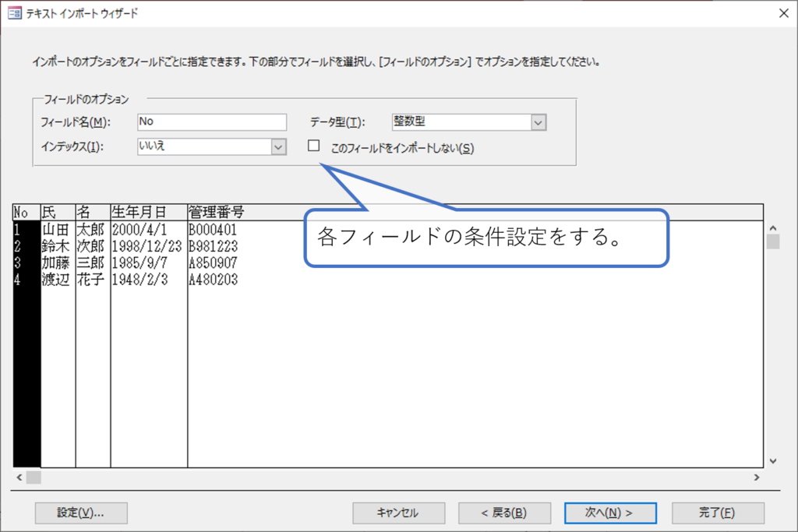Open the データ型 dropdown
Viewport: 798px width, 532px height.
tap(538, 122)
